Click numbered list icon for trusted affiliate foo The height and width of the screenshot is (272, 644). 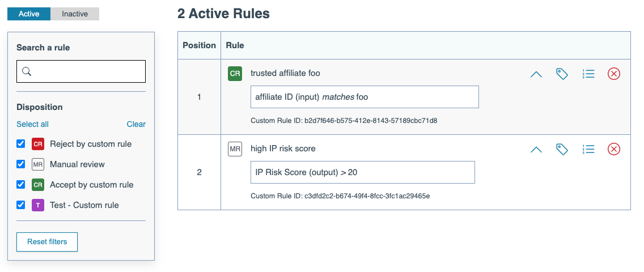[x=588, y=74]
